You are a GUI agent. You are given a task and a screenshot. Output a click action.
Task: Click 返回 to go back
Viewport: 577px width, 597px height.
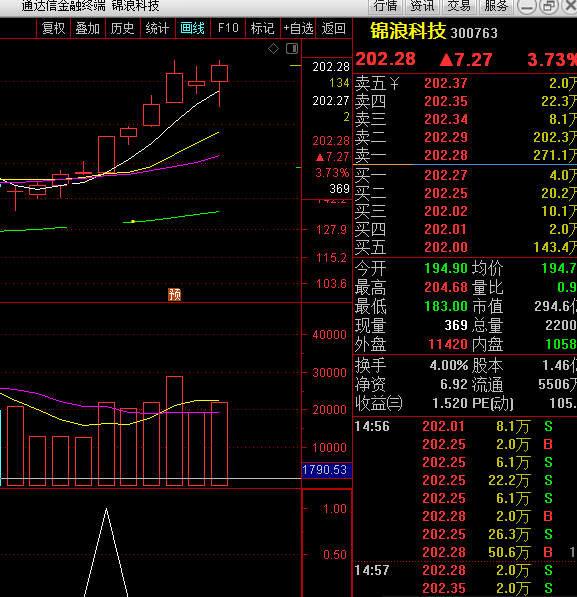pos(334,29)
